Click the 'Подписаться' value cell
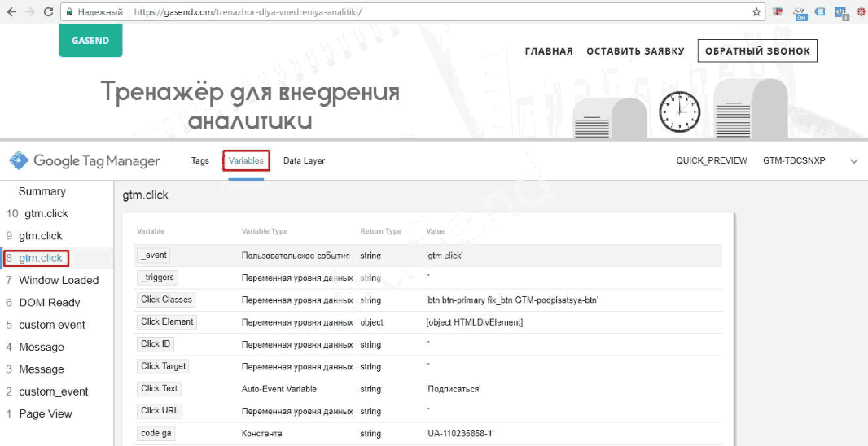The height and width of the screenshot is (446, 868). (454, 389)
